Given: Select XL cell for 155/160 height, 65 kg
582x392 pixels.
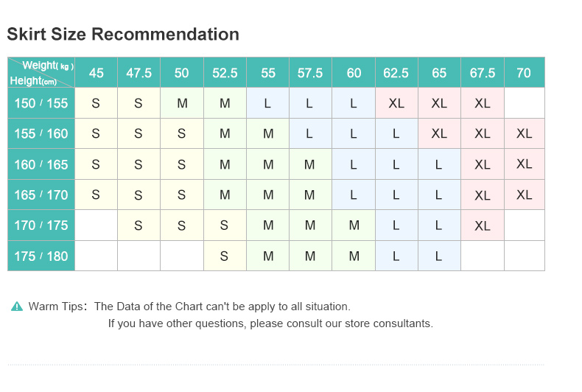Looking at the screenshot, I should tap(439, 133).
